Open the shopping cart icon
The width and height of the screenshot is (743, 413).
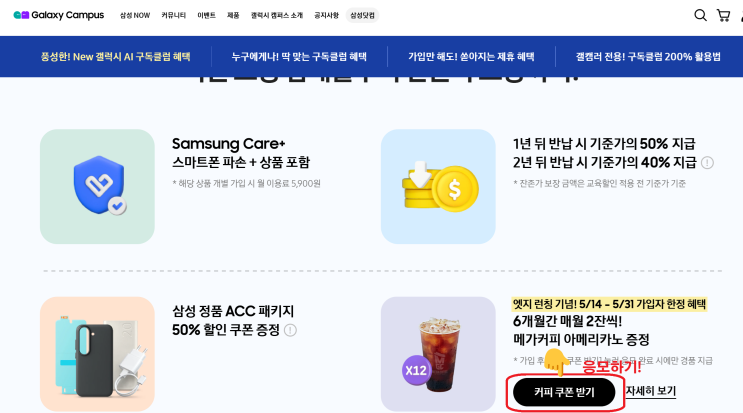point(723,15)
